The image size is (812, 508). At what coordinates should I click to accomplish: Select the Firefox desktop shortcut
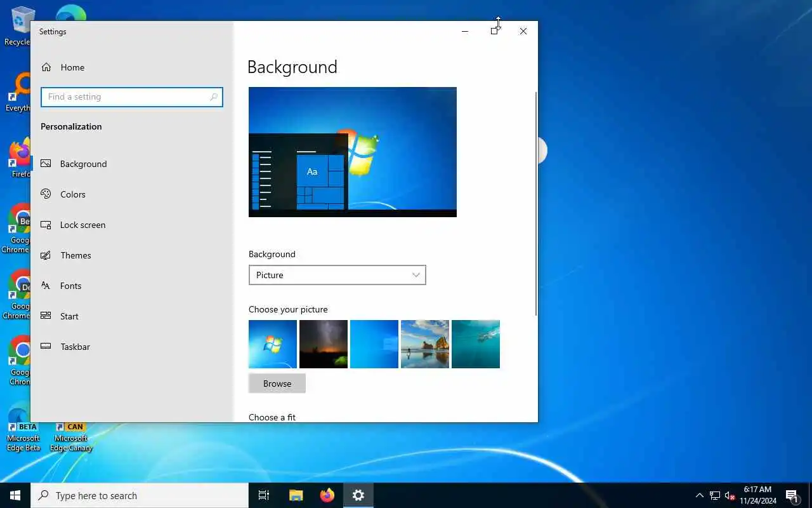click(19, 159)
